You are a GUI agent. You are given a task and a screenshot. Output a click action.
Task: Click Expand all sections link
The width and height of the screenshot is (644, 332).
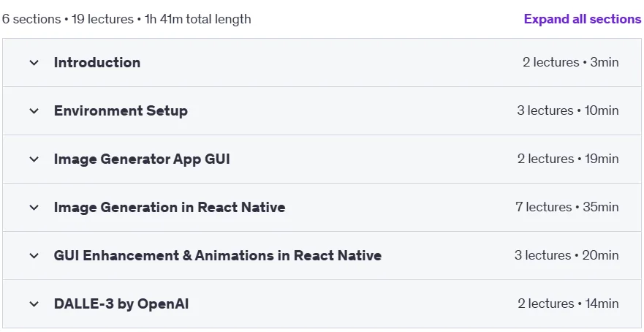click(583, 19)
